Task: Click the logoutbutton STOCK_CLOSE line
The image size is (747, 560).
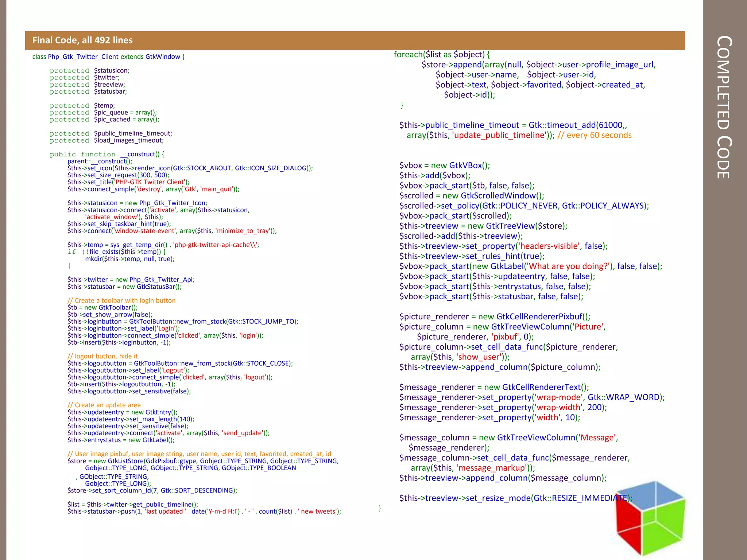Action: [x=180, y=363]
